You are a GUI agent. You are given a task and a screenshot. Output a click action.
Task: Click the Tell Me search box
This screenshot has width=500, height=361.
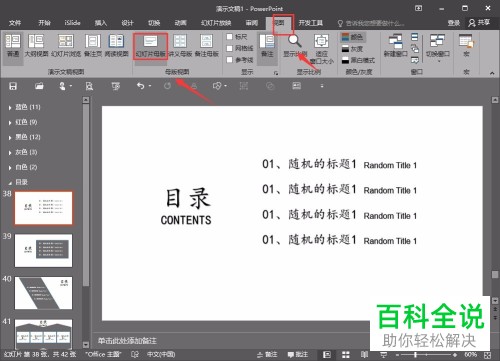click(371, 23)
